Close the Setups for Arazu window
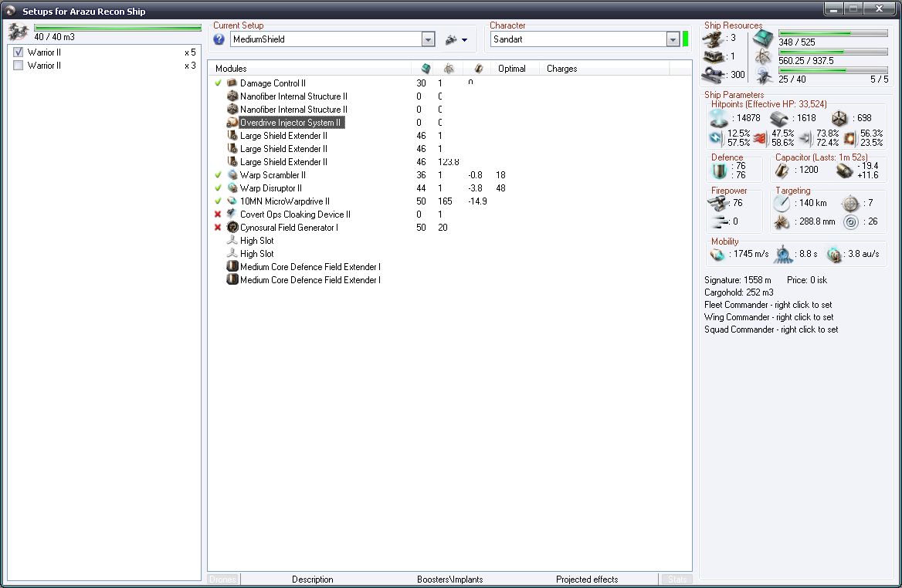902x588 pixels. coord(880,8)
